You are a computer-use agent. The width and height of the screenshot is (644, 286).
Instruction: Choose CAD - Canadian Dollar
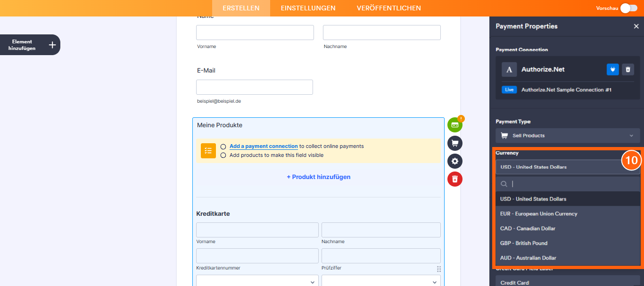click(568, 228)
